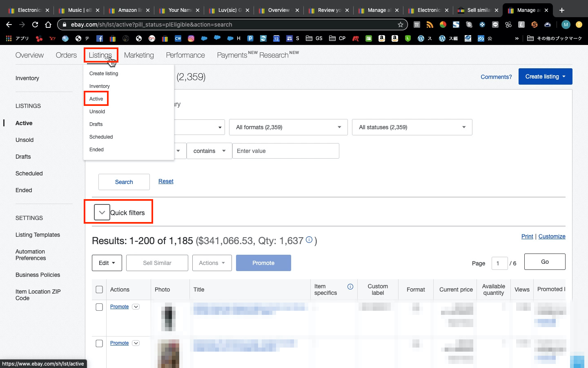Open the Instagram bookmark icon
This screenshot has width=588, height=368.
pos(191,38)
